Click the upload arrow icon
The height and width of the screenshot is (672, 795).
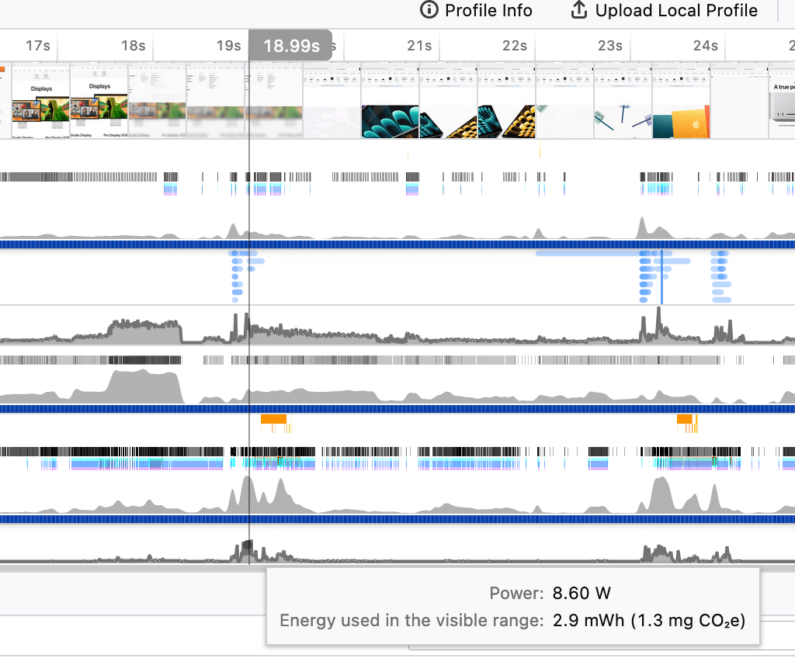(578, 10)
